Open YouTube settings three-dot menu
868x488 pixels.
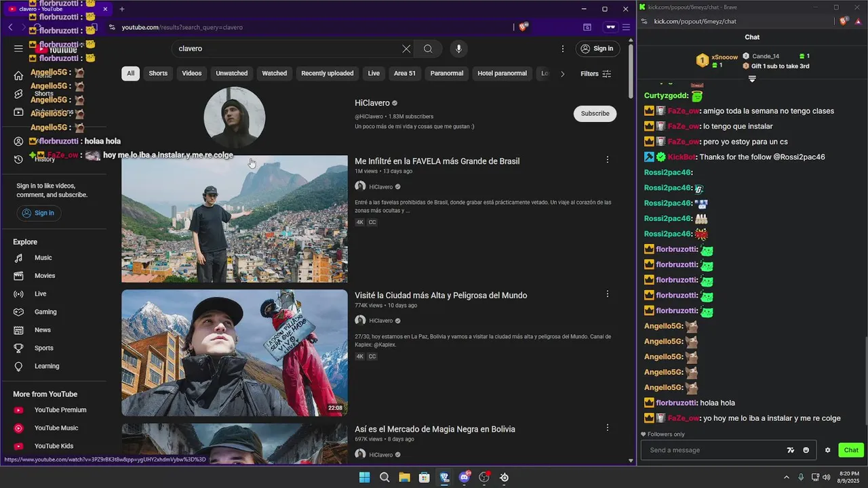[562, 49]
